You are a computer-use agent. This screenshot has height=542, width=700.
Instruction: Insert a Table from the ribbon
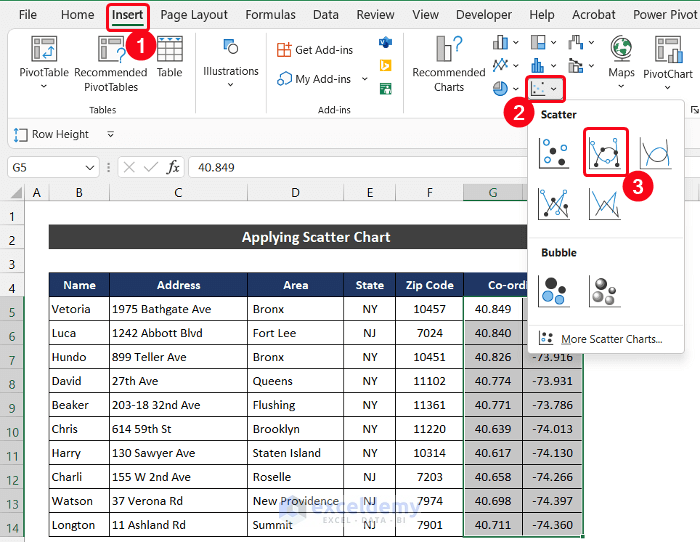[169, 55]
